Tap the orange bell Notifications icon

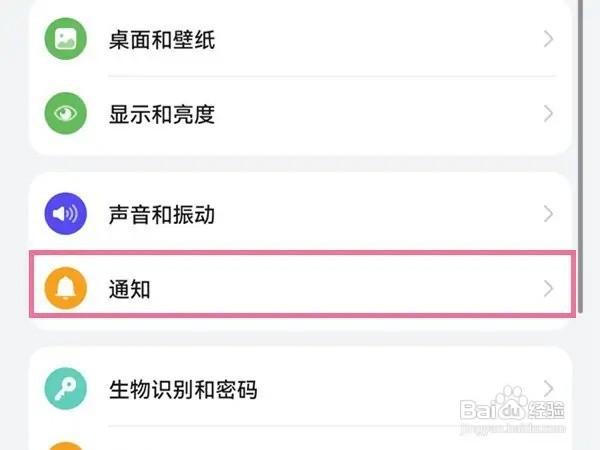tap(66, 289)
